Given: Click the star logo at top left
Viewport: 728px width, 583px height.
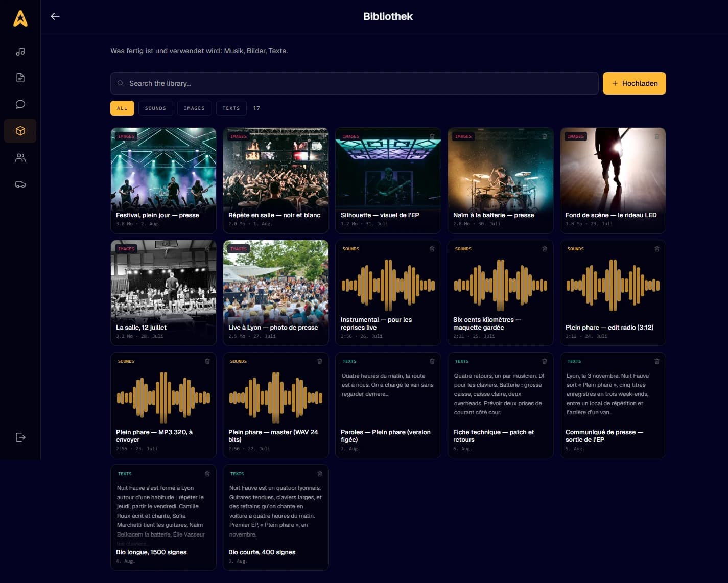Looking at the screenshot, I should click(20, 18).
